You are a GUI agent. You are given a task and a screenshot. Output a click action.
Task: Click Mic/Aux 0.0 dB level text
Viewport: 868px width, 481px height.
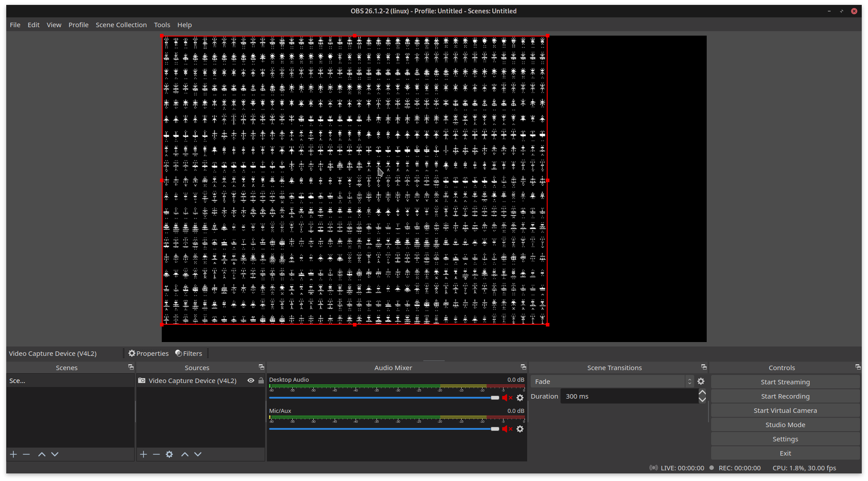tap(516, 411)
